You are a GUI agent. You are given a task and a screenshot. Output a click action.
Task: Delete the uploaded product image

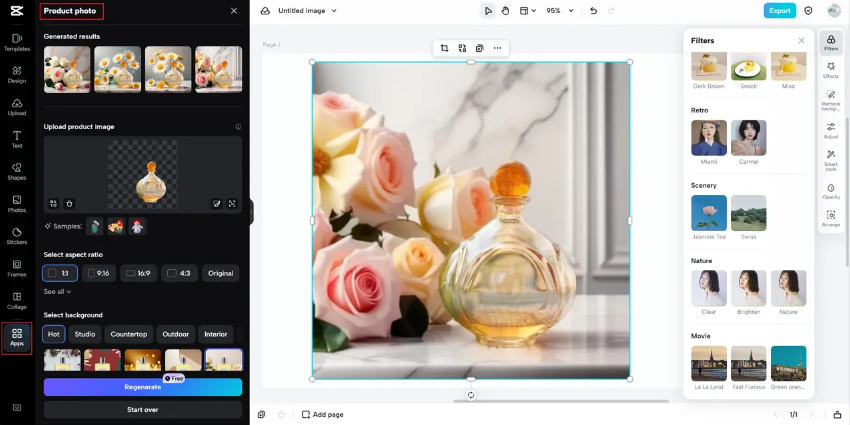(x=69, y=204)
